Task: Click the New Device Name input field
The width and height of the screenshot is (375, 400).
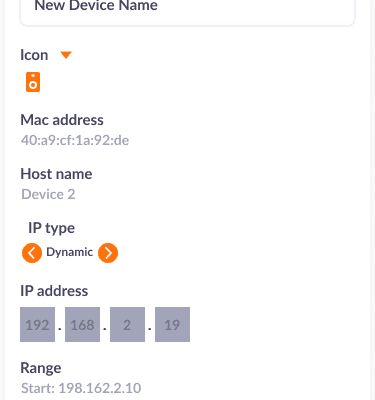Action: [x=187, y=10]
